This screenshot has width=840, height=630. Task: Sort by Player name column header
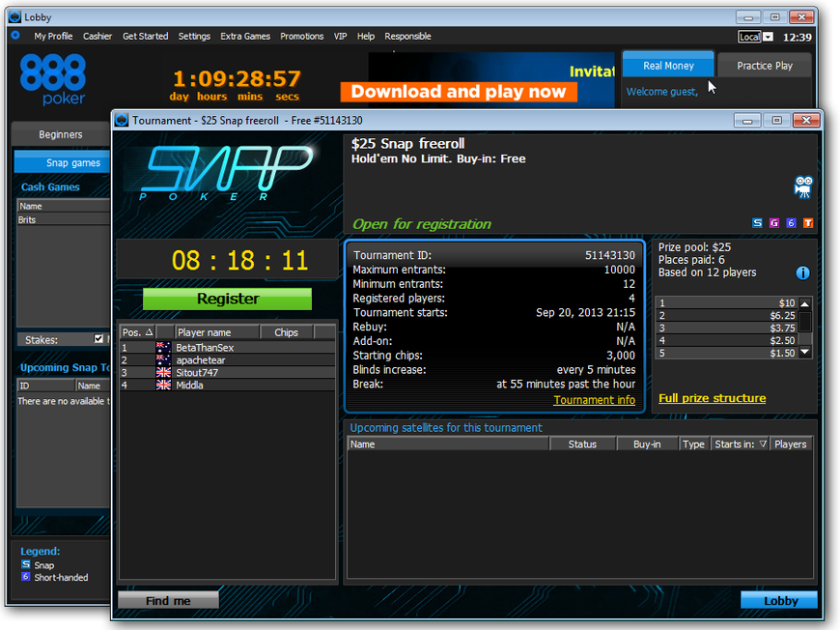[217, 332]
